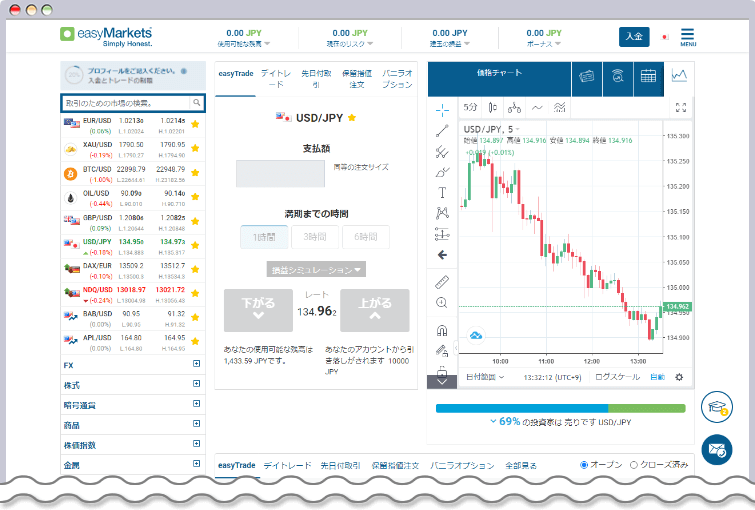Toggle the magnet snap mode

(x=442, y=330)
